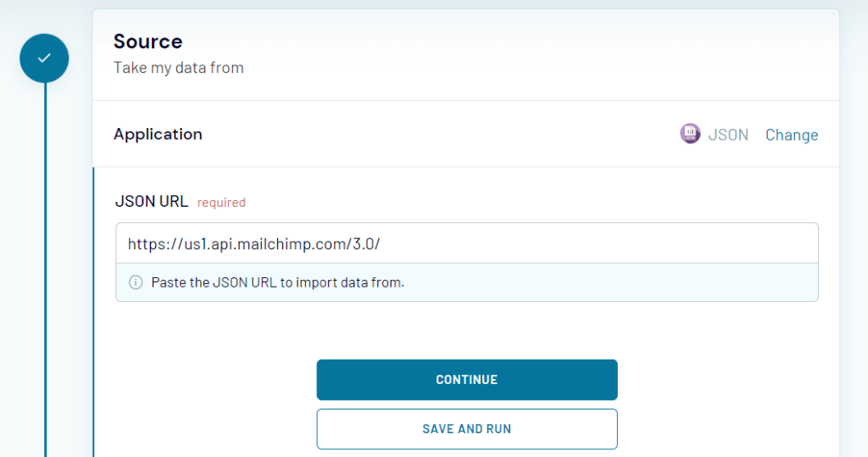Click the 'Paste the JSON URL' hint text
Image resolution: width=868 pixels, height=457 pixels.
coord(277,282)
